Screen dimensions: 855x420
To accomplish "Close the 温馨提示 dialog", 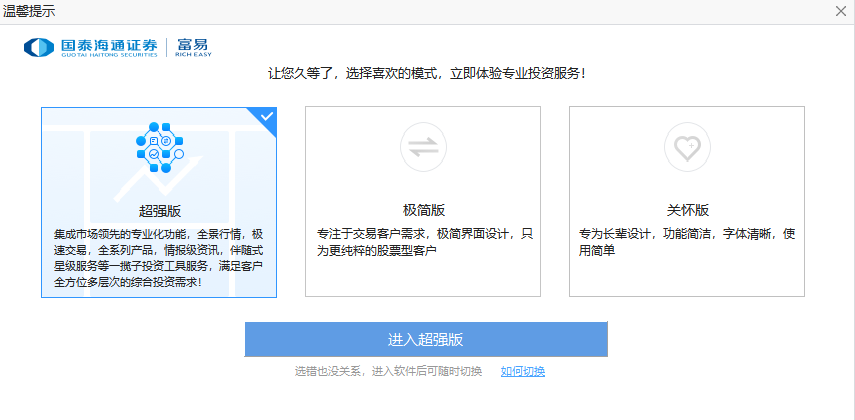I will coord(841,11).
